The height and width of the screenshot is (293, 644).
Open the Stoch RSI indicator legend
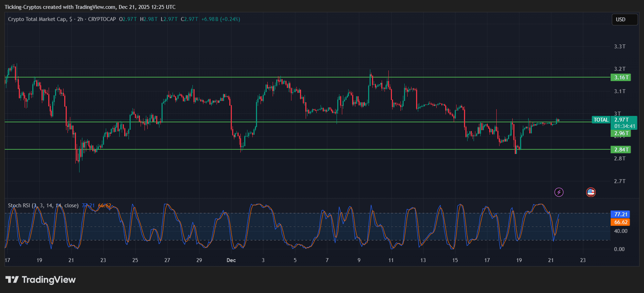(43, 206)
